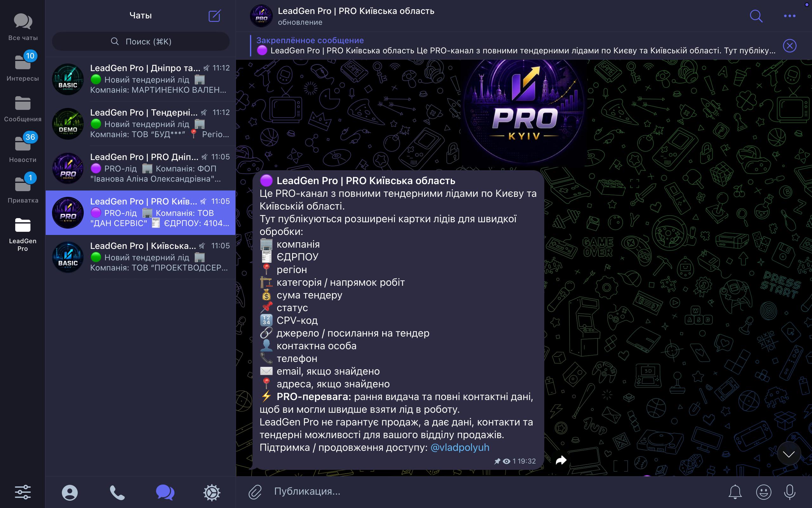The height and width of the screenshot is (508, 812).
Task: Select the 'LeadGen Pro | PRO Київ...' chat
Action: click(x=141, y=212)
